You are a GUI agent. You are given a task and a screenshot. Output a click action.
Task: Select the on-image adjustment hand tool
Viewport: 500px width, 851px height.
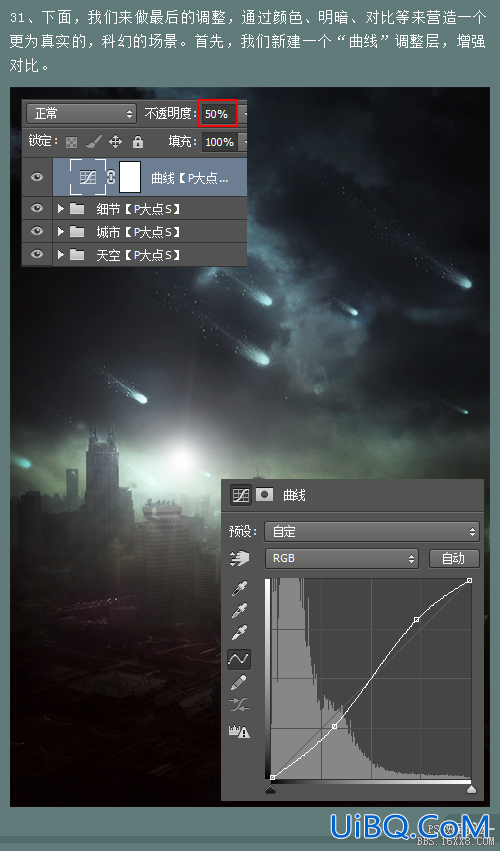239,558
